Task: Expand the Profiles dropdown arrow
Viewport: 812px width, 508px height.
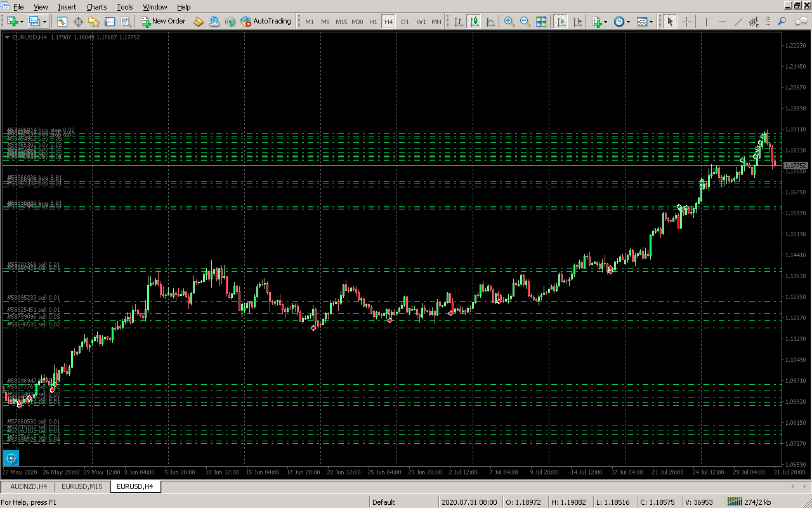Action: pos(43,22)
